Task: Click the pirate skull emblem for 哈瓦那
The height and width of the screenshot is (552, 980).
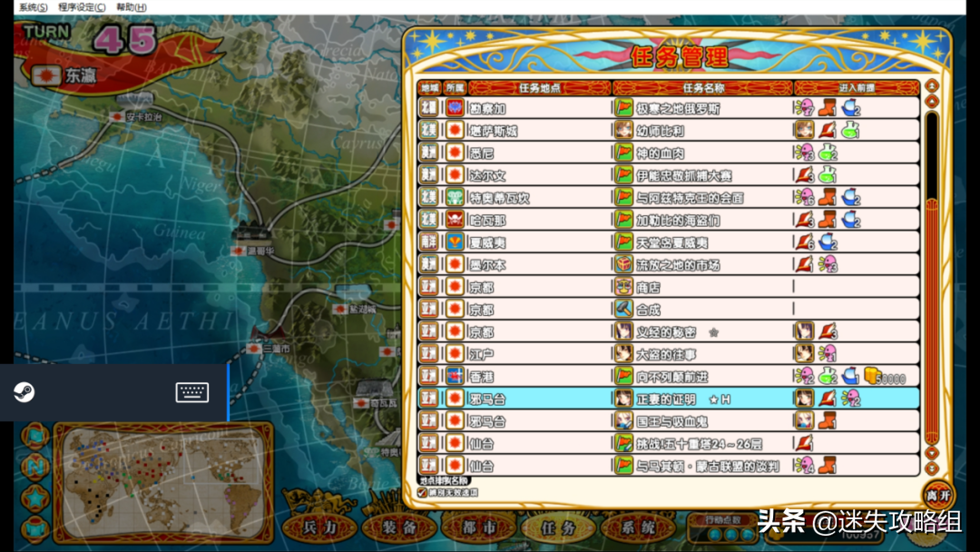Action: (455, 220)
